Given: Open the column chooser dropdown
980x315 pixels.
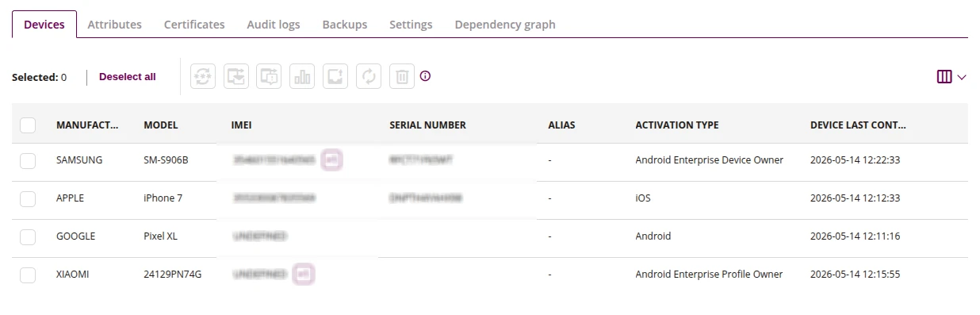Looking at the screenshot, I should [951, 77].
